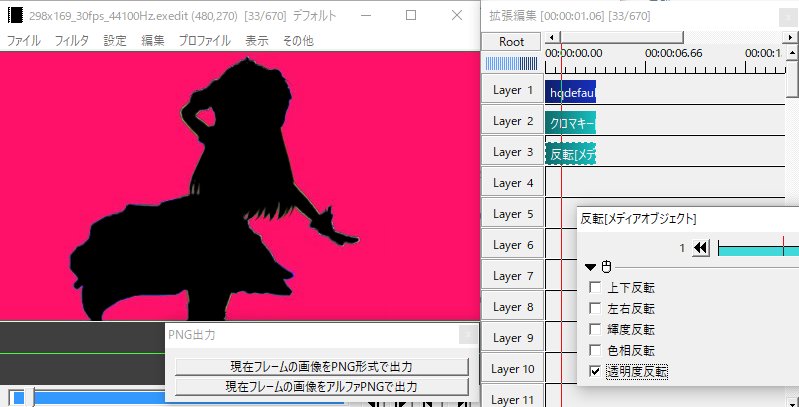The width and height of the screenshot is (799, 407).
Task: Click the timeline horizontal scrollbar left arrow
Action: click(552, 37)
